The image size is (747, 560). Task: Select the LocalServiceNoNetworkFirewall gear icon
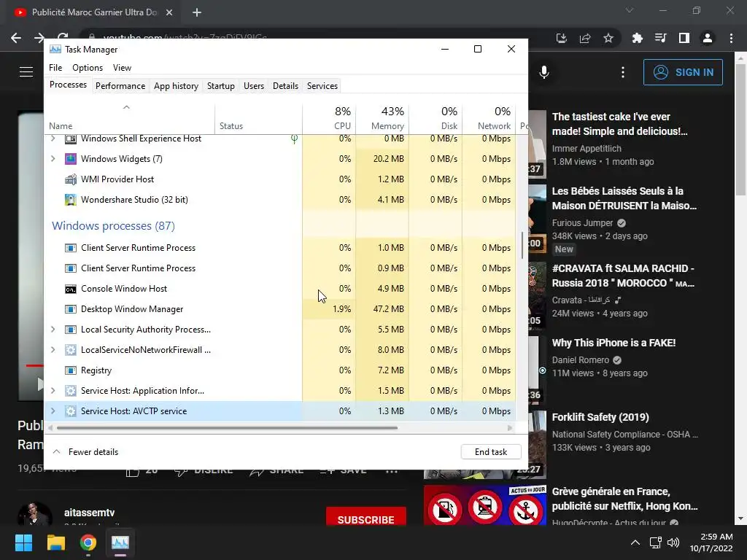(x=71, y=349)
